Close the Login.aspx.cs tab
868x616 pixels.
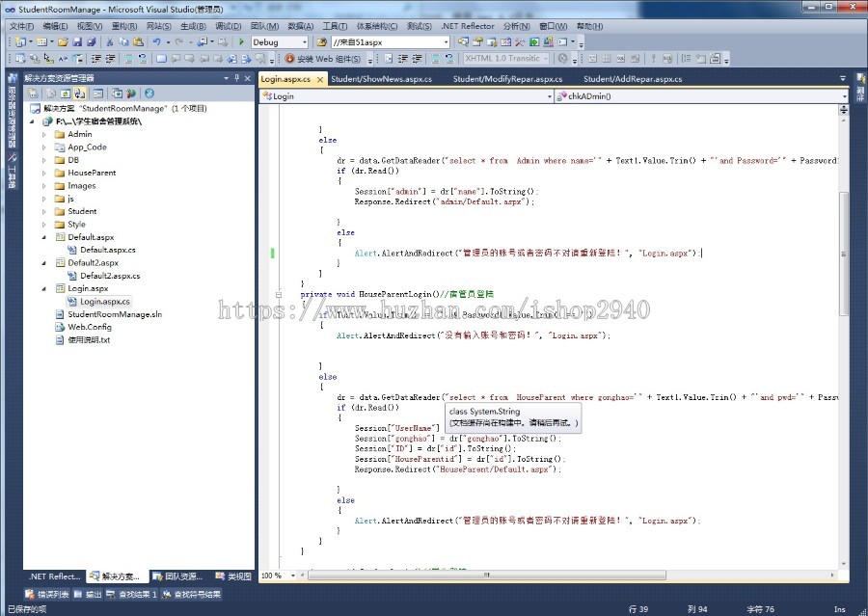(320, 80)
